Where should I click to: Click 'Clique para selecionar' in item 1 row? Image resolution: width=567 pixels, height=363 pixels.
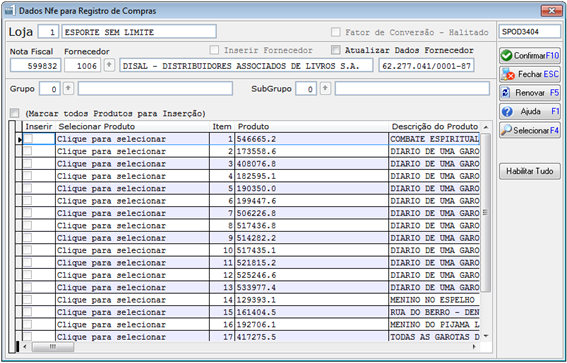point(132,139)
